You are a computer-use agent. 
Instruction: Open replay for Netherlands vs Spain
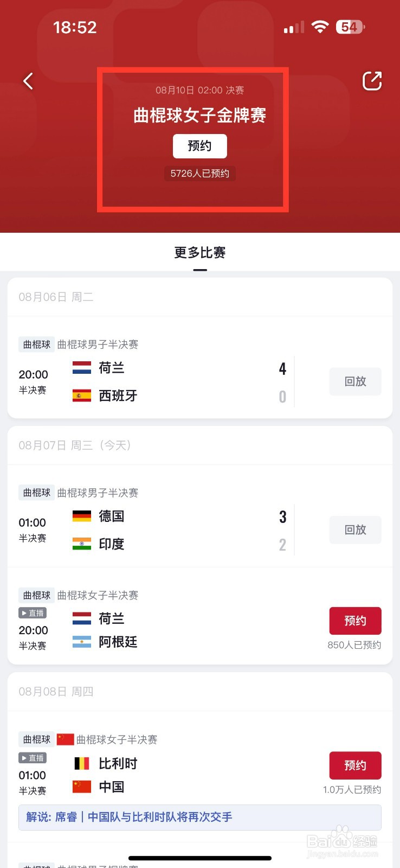(355, 381)
